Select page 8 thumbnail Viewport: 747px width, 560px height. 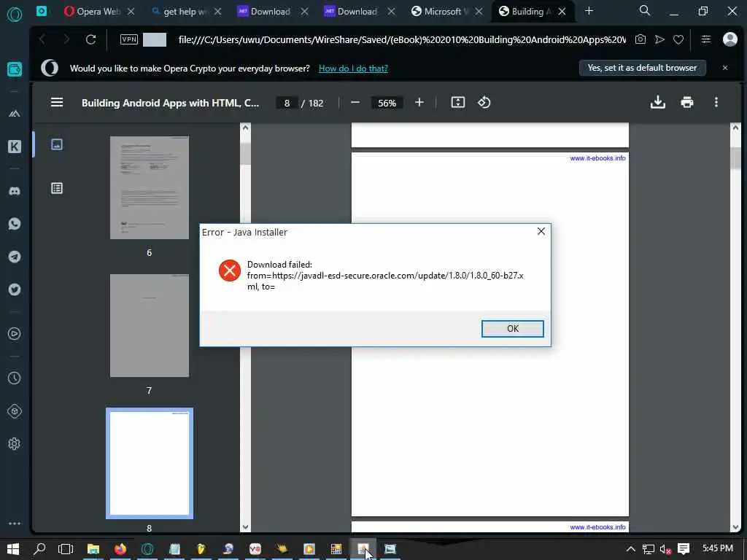(x=149, y=463)
